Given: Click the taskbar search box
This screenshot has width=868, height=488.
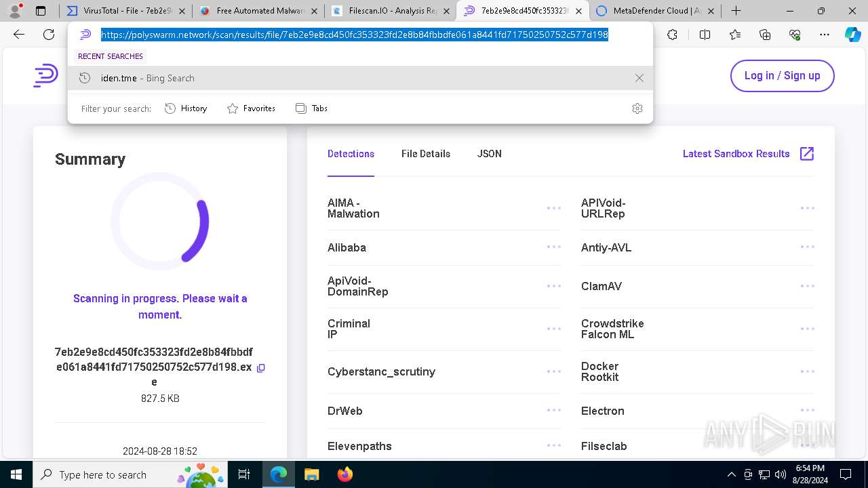Looking at the screenshot, I should pos(131,474).
